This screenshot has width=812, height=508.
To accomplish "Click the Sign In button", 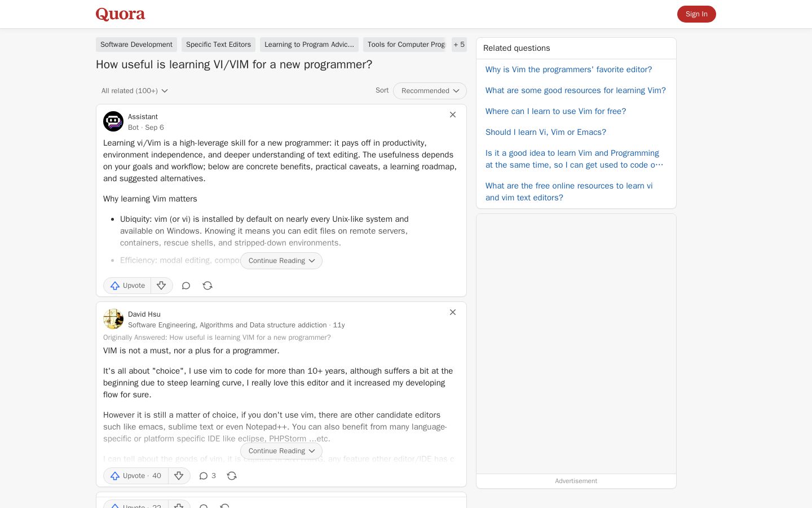I will click(x=696, y=14).
